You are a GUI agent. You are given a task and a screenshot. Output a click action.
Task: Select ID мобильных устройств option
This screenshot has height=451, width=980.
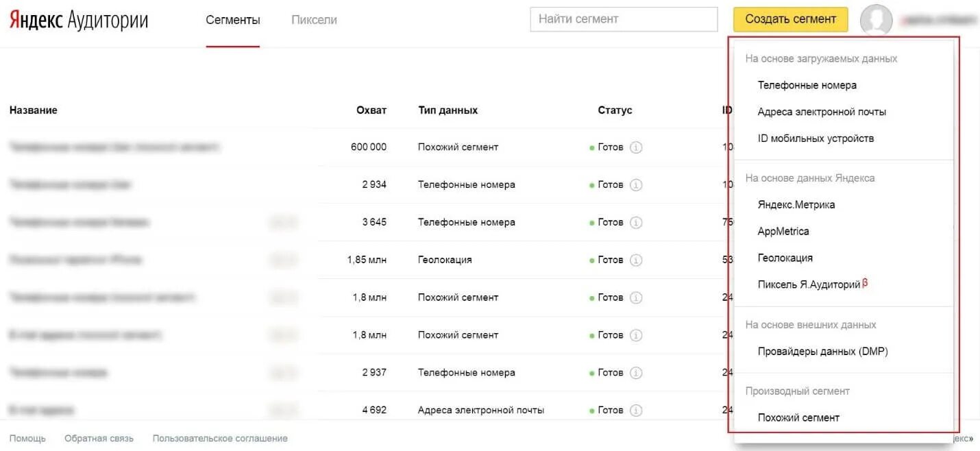pos(816,138)
